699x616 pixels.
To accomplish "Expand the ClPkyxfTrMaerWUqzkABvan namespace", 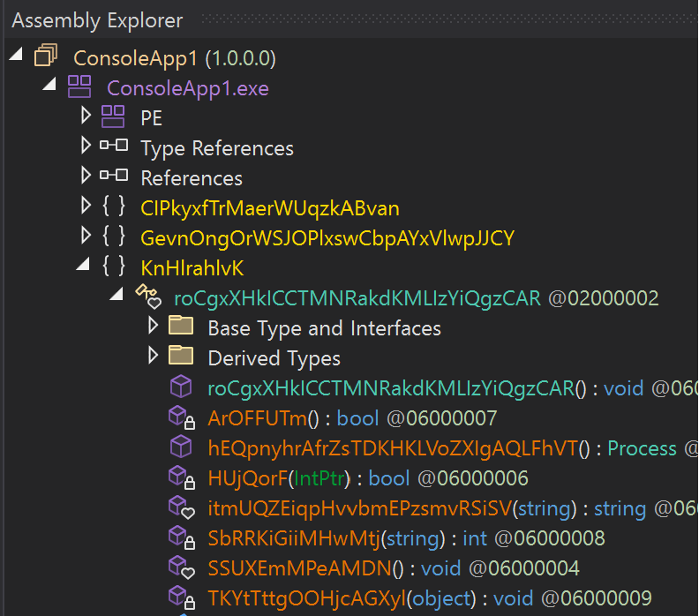I will click(x=86, y=207).
